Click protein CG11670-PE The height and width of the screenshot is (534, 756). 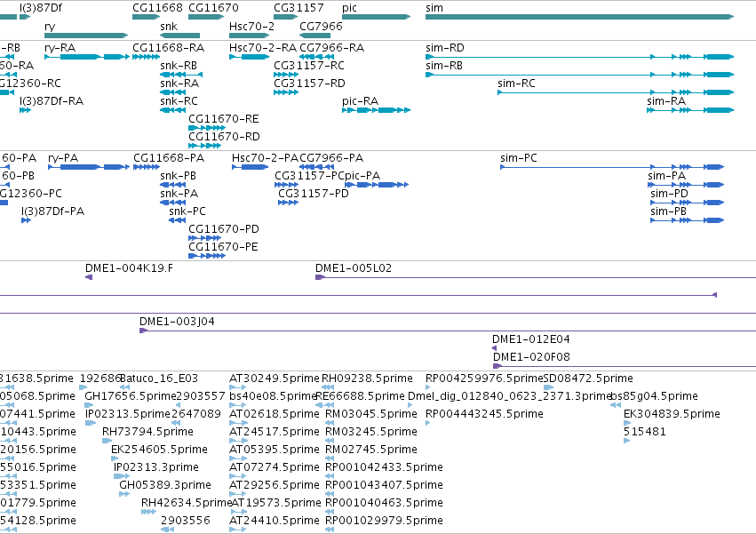pos(207,256)
